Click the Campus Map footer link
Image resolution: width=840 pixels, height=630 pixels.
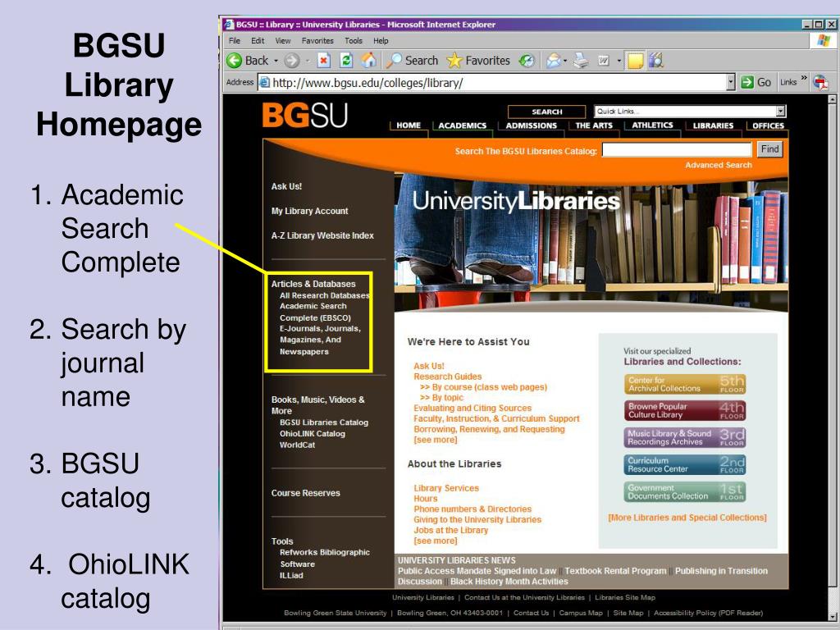581,613
